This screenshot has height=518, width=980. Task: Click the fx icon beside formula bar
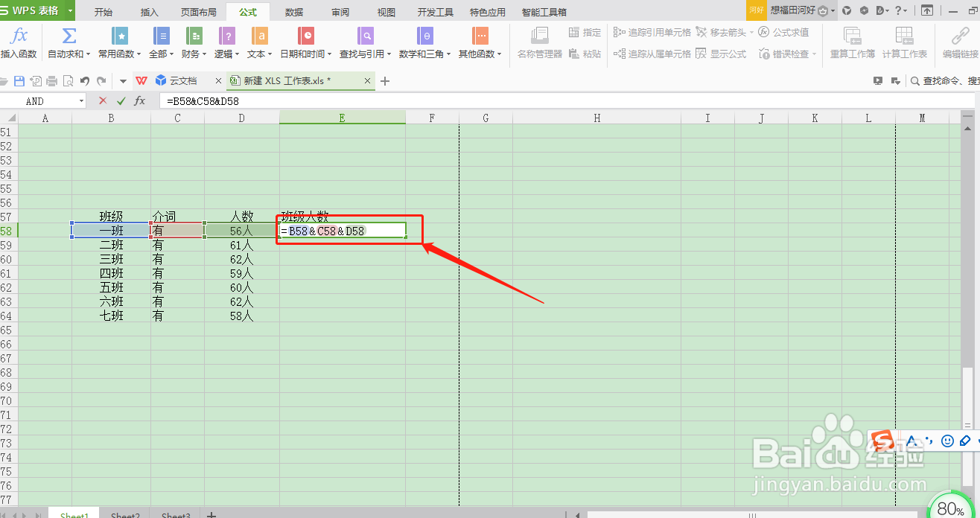click(x=139, y=100)
